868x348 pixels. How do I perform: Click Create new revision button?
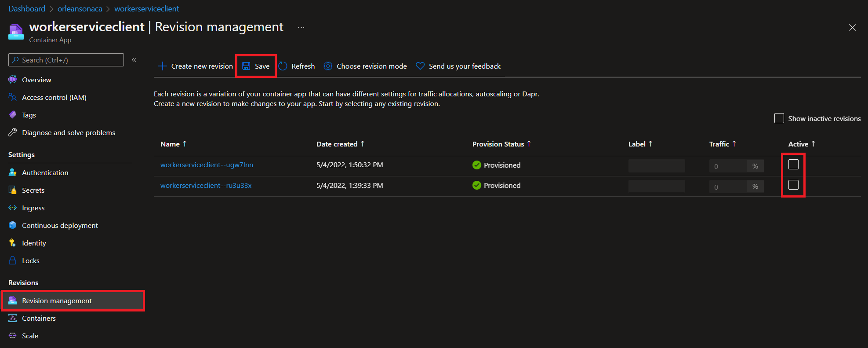[196, 66]
